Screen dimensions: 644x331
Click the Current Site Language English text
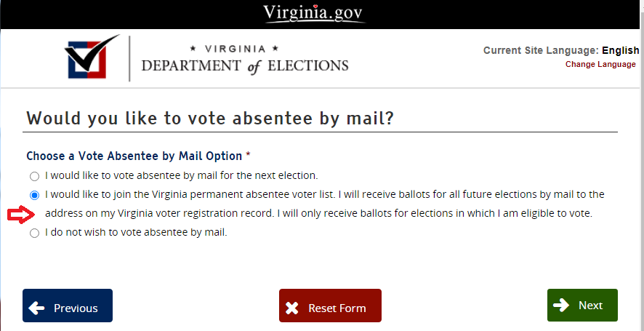click(560, 50)
